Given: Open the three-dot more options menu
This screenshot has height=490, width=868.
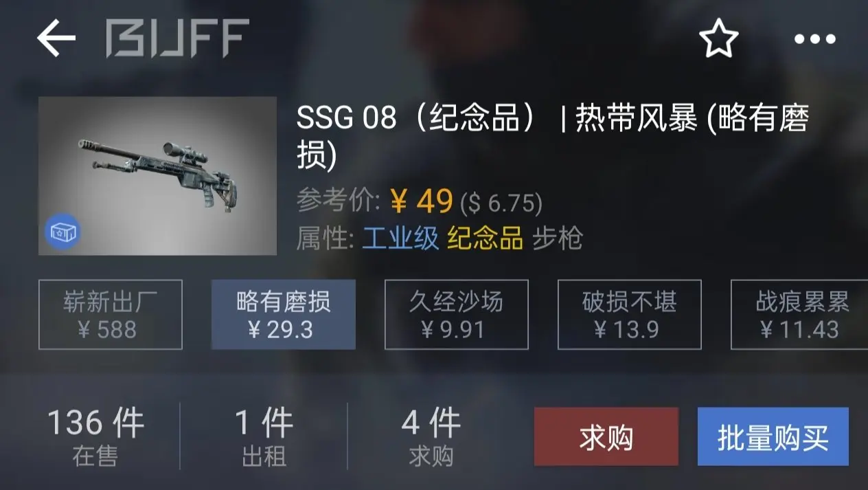Looking at the screenshot, I should click(x=814, y=39).
